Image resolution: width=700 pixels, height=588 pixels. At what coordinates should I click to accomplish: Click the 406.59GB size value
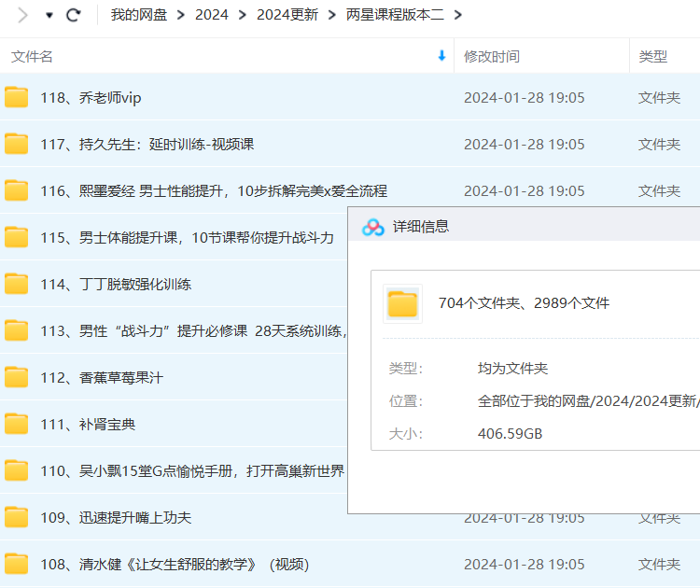point(510,433)
